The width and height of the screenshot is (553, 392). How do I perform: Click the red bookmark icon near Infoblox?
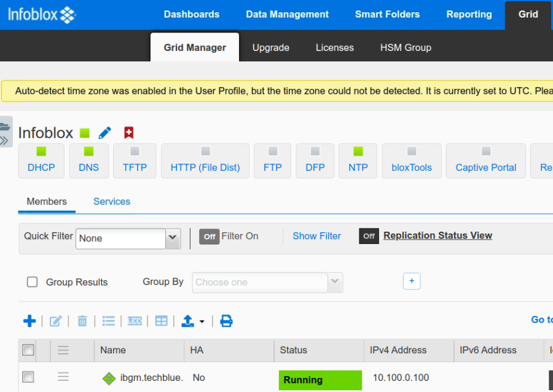128,131
